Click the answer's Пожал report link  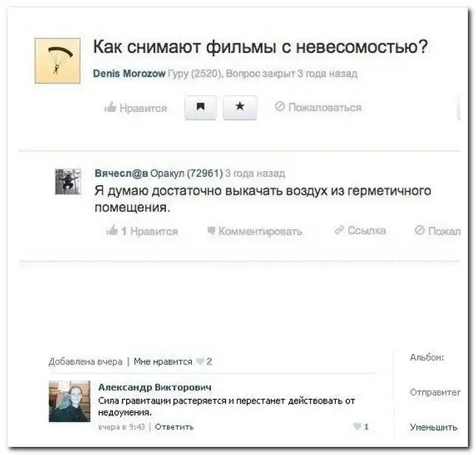(x=438, y=231)
